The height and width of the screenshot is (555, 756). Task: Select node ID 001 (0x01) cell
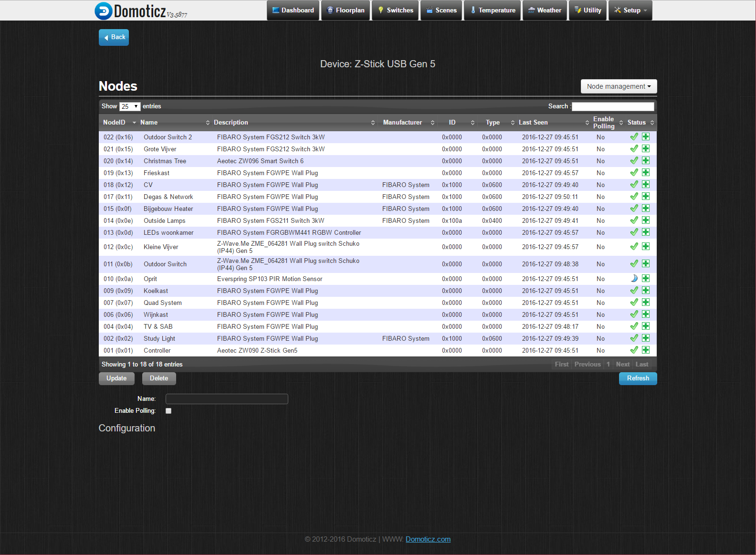(x=118, y=350)
